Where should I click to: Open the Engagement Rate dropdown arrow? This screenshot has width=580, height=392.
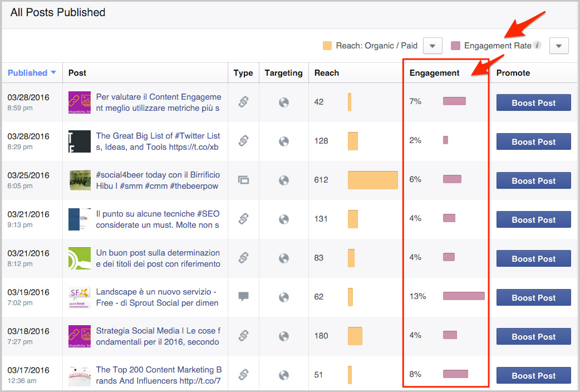point(558,46)
